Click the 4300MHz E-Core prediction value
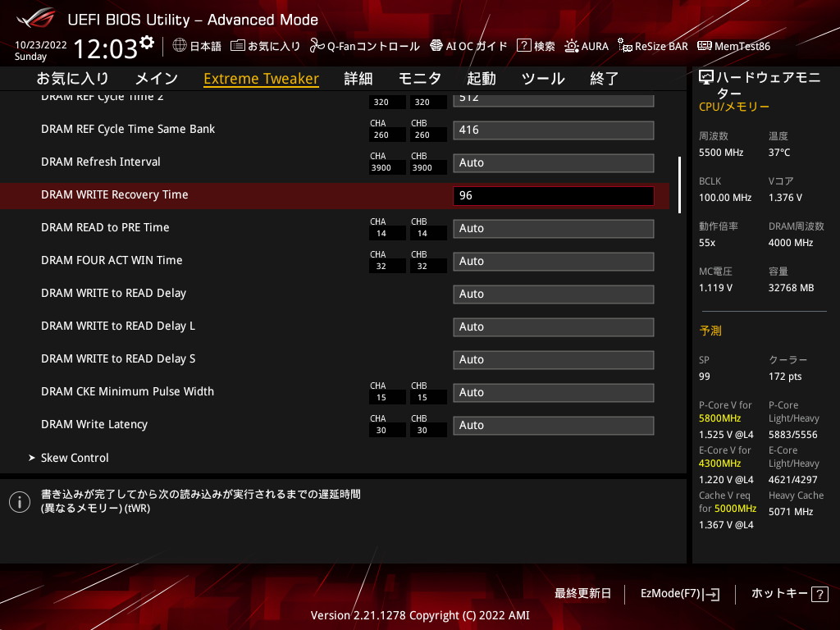 pos(720,463)
